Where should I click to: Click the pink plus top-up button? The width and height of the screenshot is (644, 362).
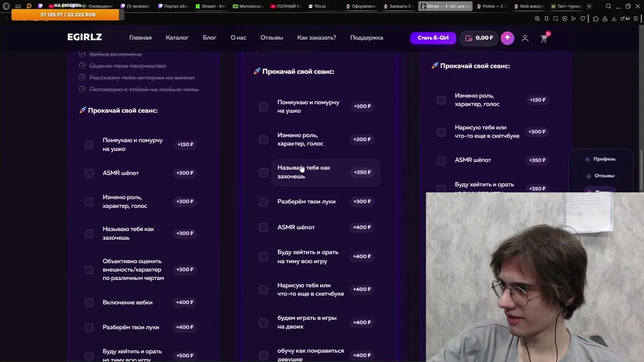point(507,38)
